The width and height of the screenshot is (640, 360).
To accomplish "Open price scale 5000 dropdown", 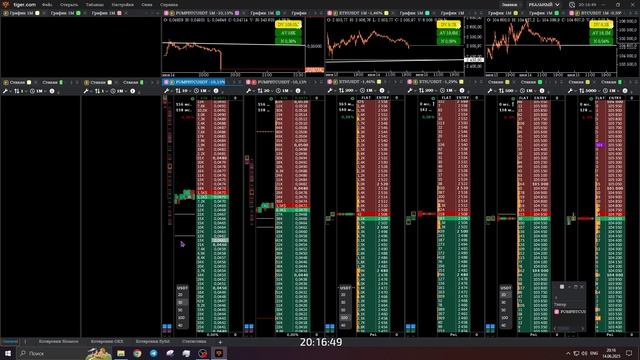I will point(590,91).
